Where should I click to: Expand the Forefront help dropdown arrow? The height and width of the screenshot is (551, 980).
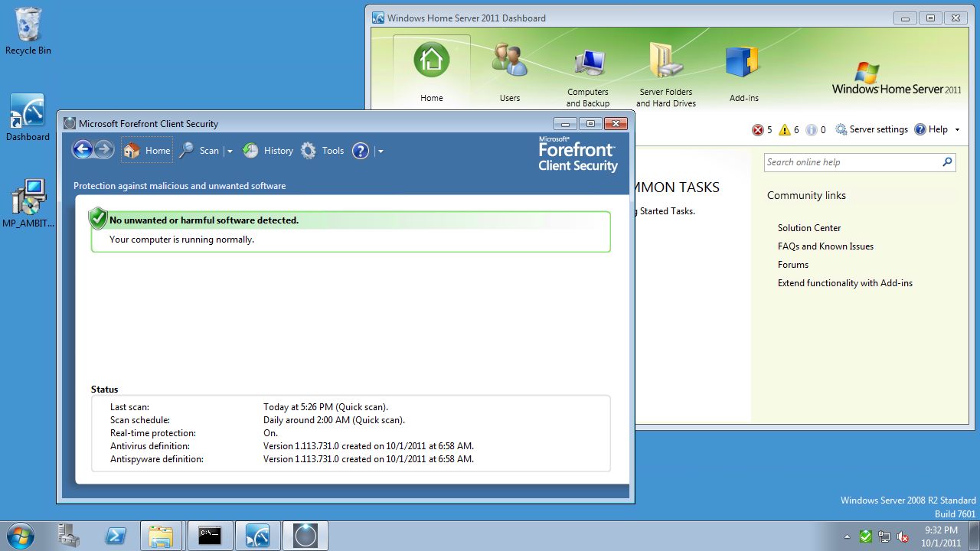tap(381, 152)
